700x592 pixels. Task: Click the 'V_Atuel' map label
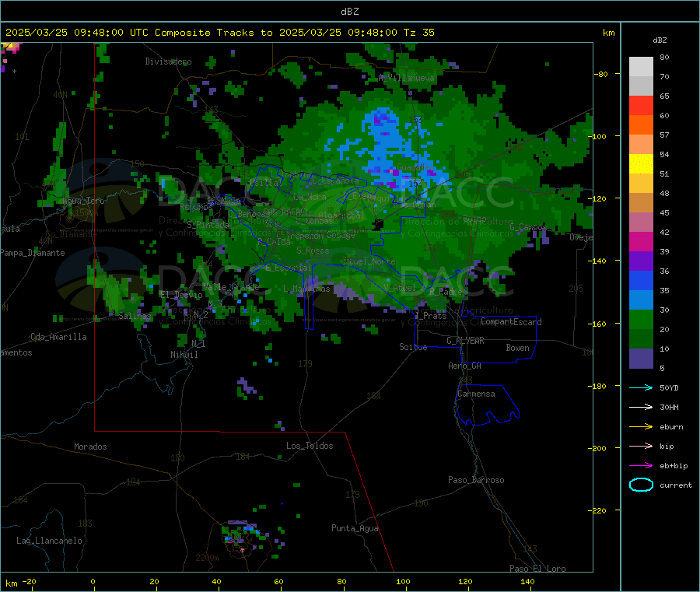[400, 288]
